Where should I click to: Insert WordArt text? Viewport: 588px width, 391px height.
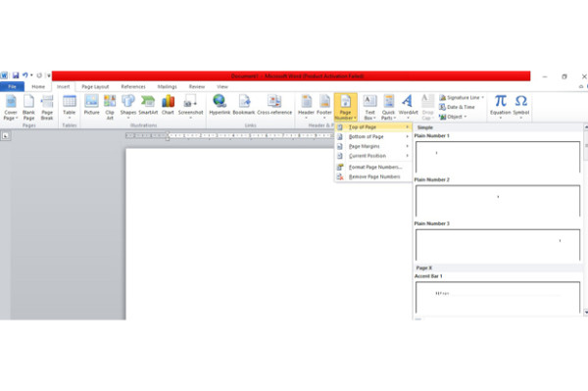click(408, 107)
